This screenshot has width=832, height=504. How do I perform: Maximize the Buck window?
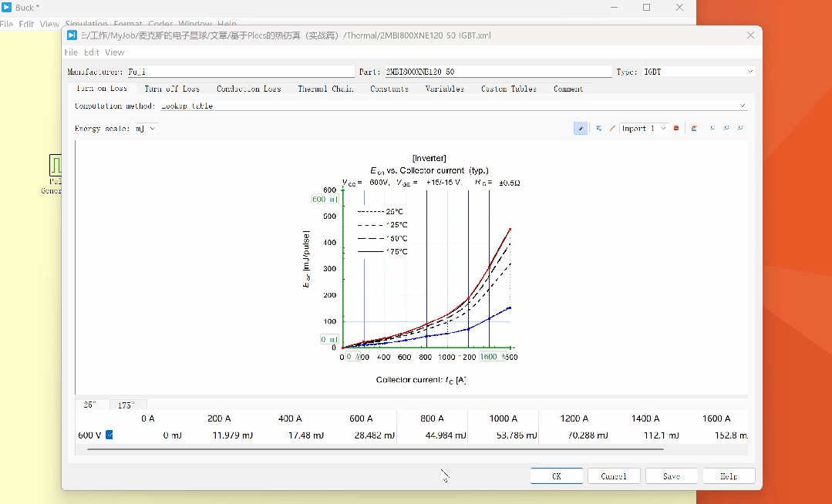646,8
